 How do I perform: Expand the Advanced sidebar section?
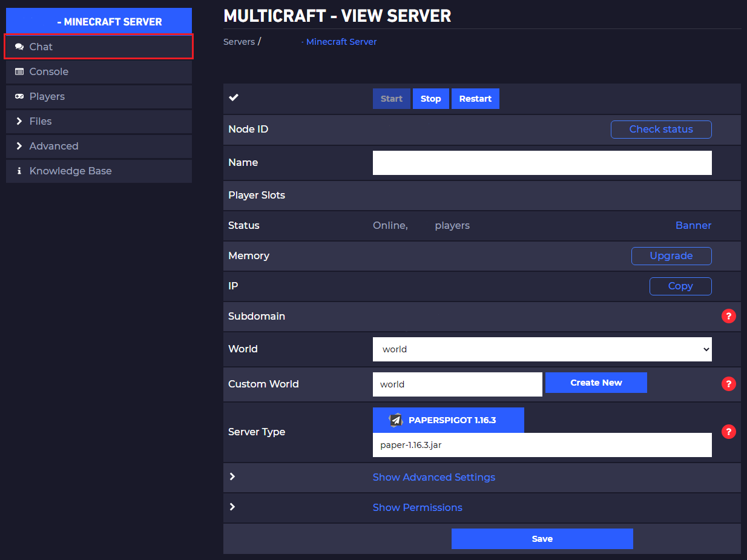[x=99, y=146]
